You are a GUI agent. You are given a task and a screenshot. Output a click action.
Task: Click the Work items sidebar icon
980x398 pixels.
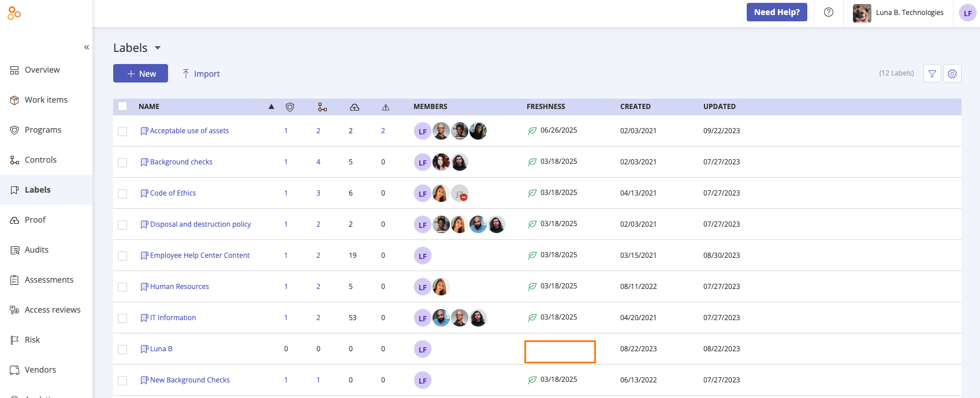pos(14,100)
